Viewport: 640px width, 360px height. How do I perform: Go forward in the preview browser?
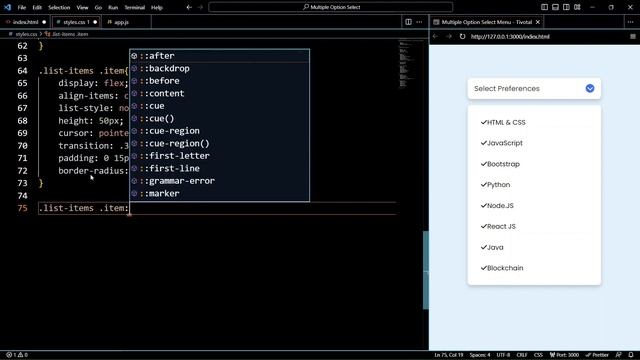point(449,36)
